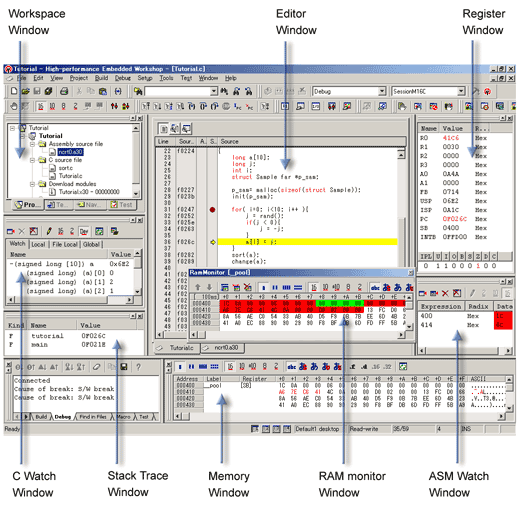Click the up arrow in RamMonitor toolbar

[198, 287]
